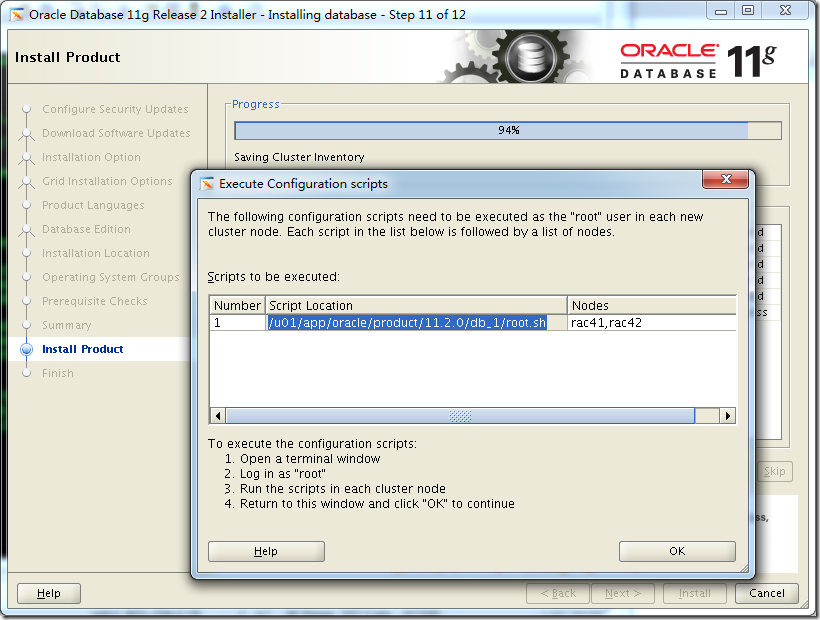Click the Number column header
Image resolution: width=820 pixels, height=620 pixels.
click(x=237, y=305)
